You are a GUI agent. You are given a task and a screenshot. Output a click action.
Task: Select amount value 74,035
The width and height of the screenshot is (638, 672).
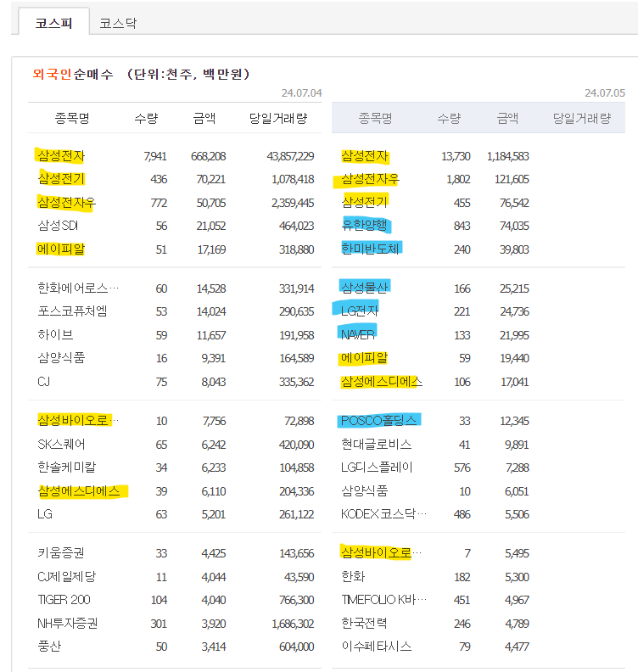514,226
